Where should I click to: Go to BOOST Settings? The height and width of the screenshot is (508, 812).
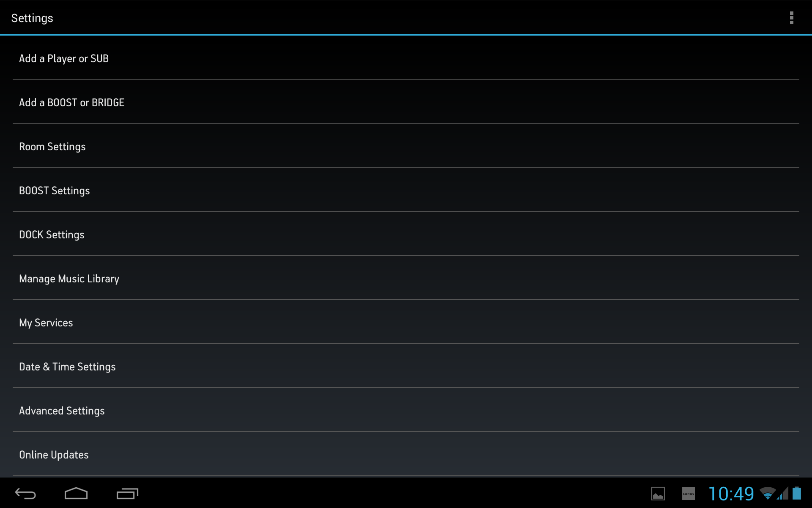click(406, 190)
